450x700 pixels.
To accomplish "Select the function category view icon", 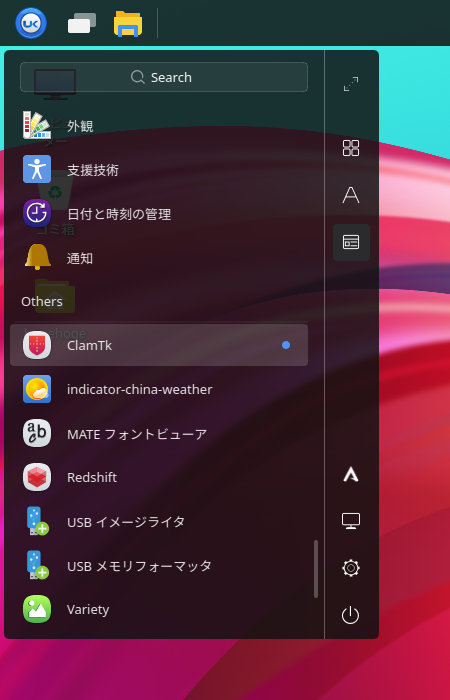I will (x=351, y=242).
